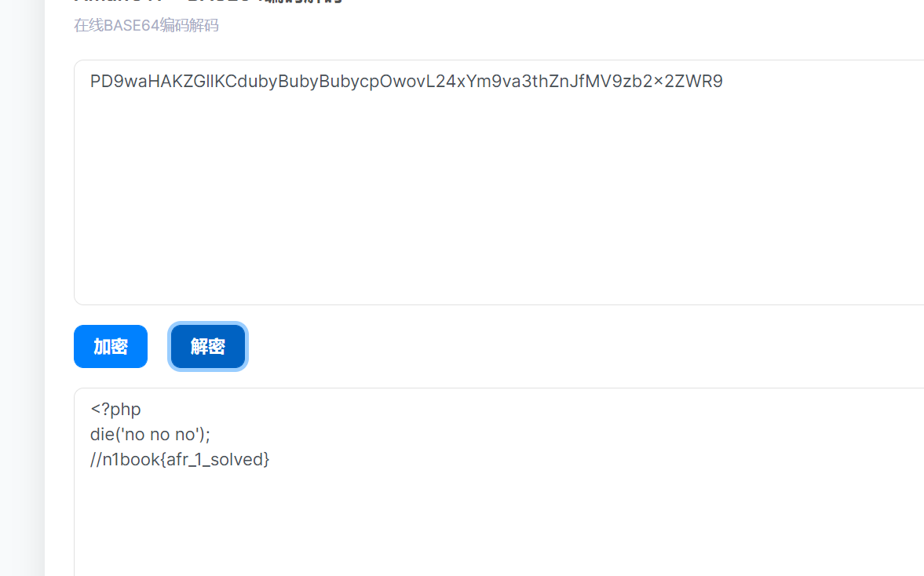This screenshot has height=576, width=924.
Task: Click the "<?php" line in output
Action: (115, 410)
